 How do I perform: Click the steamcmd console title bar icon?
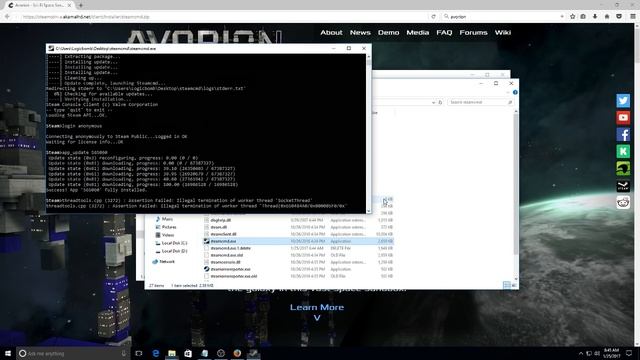pyautogui.click(x=51, y=48)
